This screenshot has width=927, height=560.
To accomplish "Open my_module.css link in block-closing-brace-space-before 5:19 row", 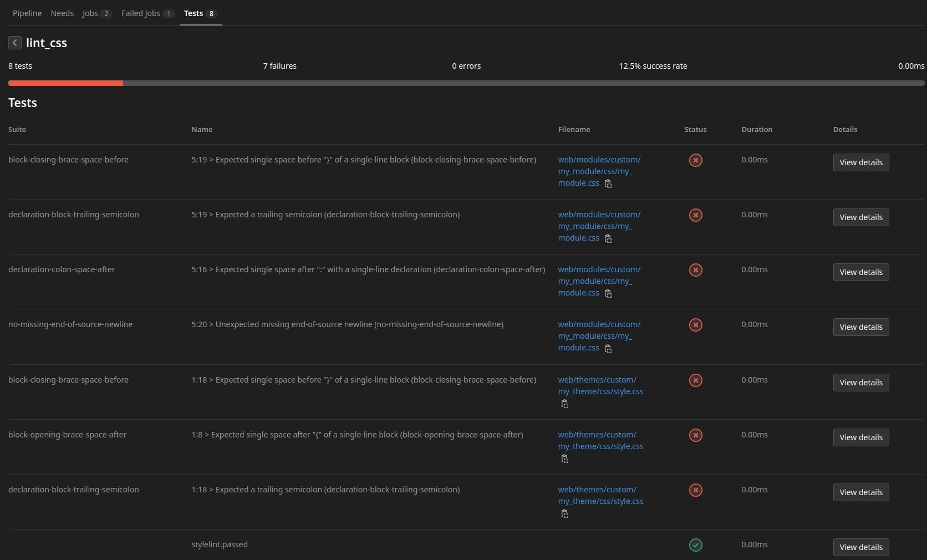I will (599, 171).
